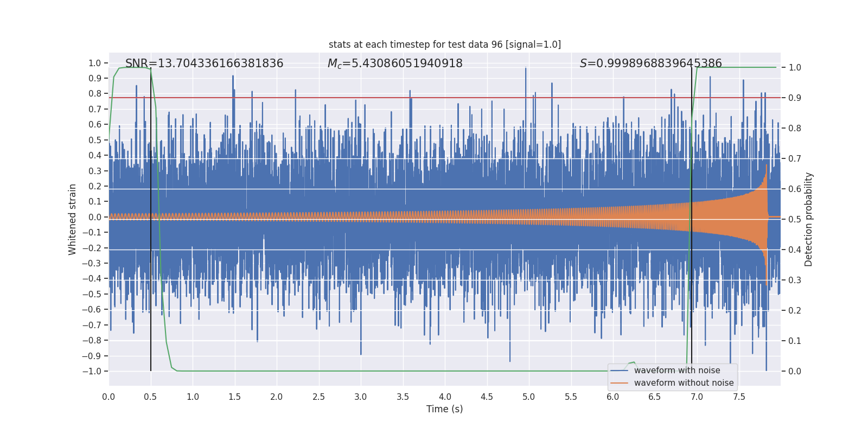Viewport: 868px width, 434px height.
Task: Click the 'waveform with noise' legend label
Action: [677, 371]
